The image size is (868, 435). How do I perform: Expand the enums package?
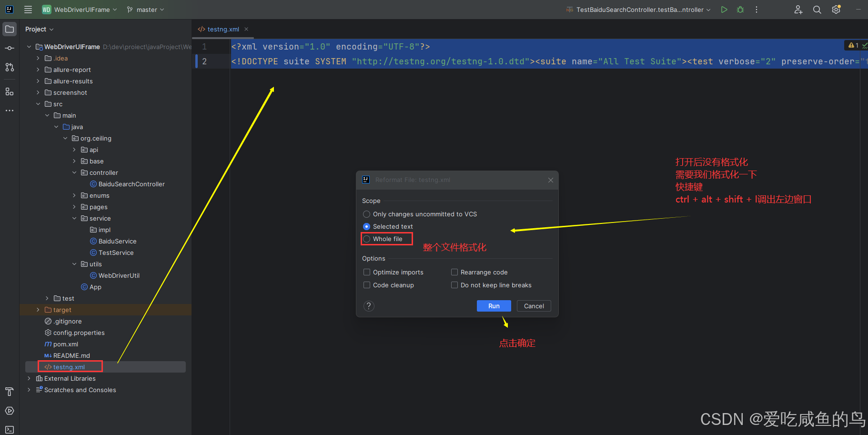point(74,195)
